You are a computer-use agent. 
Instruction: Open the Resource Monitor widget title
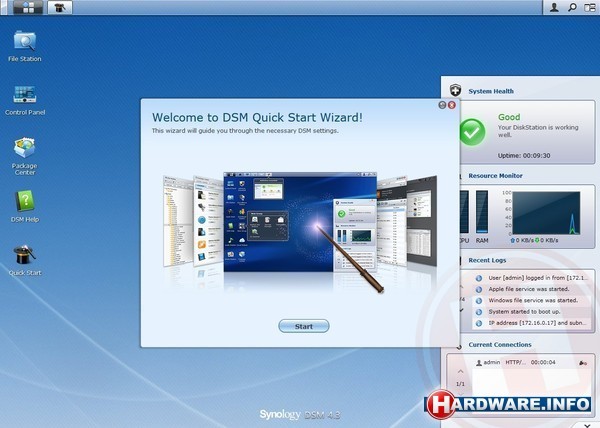(495, 176)
